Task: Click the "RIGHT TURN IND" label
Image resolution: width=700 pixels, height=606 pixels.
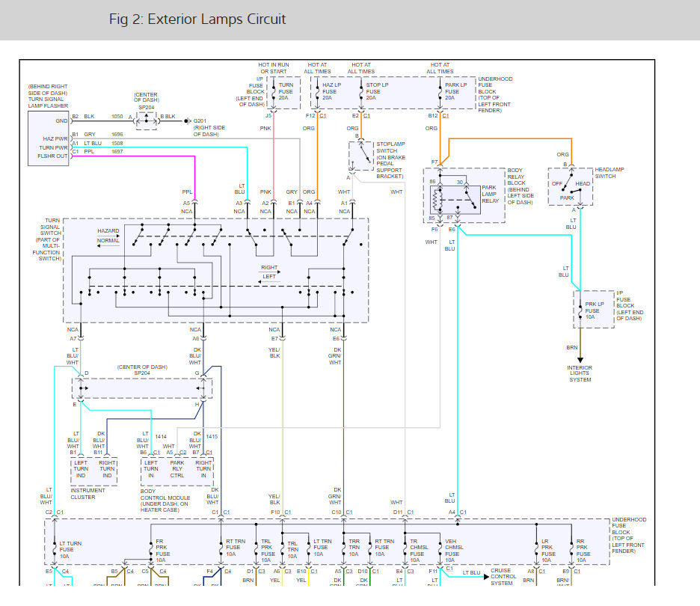Action: click(107, 469)
